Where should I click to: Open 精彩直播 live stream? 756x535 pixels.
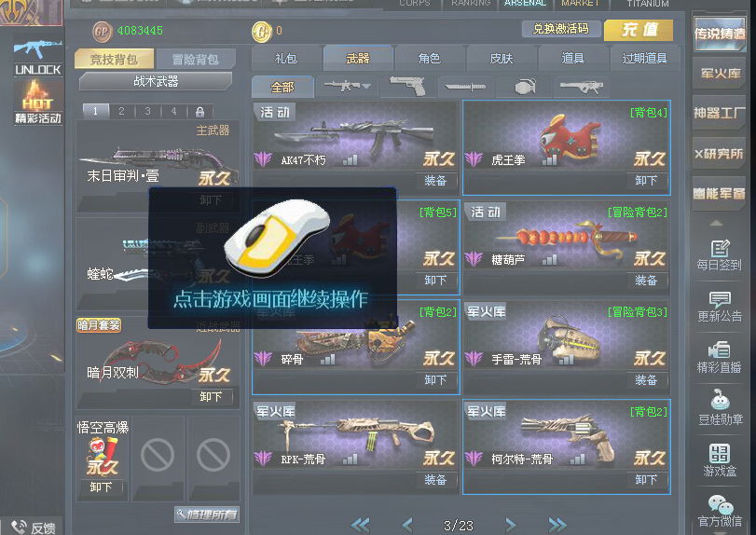(x=719, y=358)
